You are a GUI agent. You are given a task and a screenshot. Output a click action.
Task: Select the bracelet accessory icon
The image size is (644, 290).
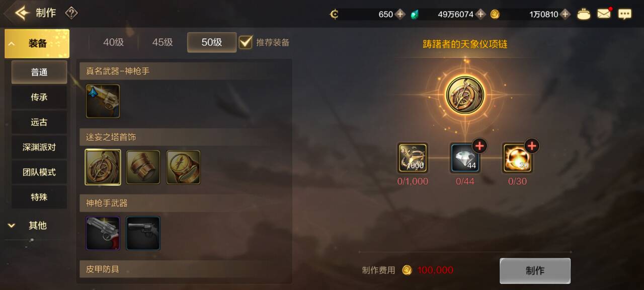pyautogui.click(x=143, y=167)
